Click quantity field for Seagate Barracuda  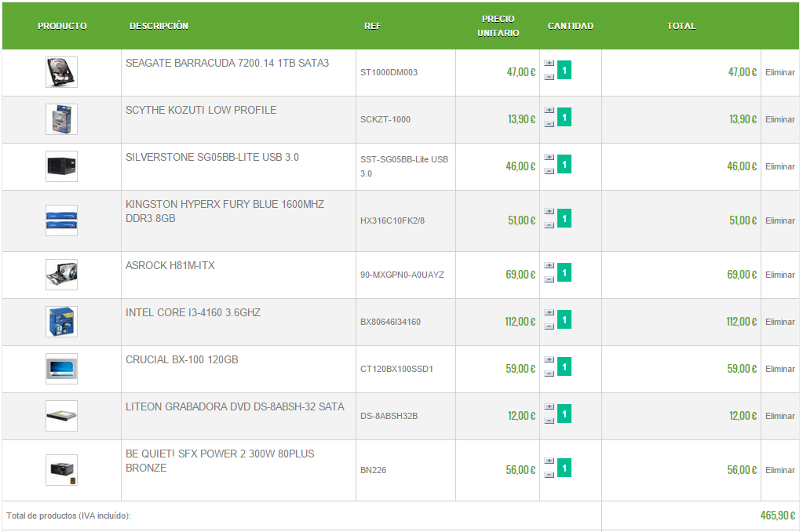click(x=564, y=70)
